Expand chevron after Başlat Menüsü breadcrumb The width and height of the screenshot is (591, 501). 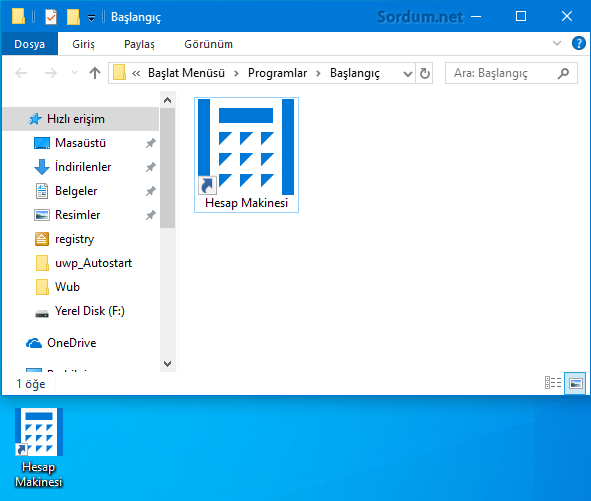[x=237, y=73]
